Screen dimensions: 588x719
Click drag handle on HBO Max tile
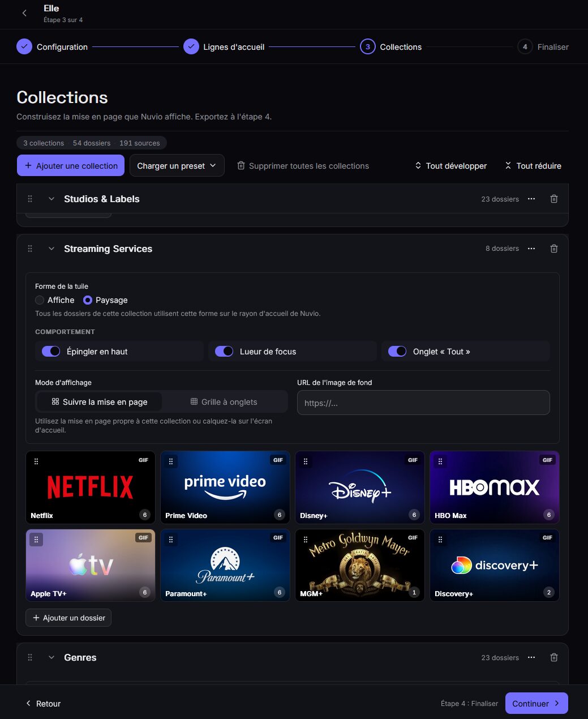point(440,461)
